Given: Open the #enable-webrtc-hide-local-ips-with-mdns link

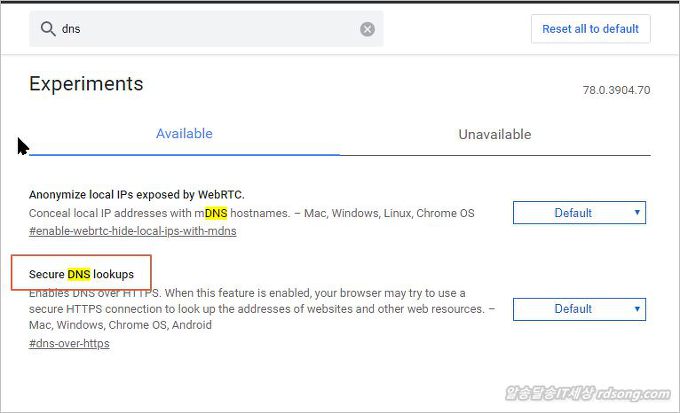Looking at the screenshot, I should [x=132, y=231].
